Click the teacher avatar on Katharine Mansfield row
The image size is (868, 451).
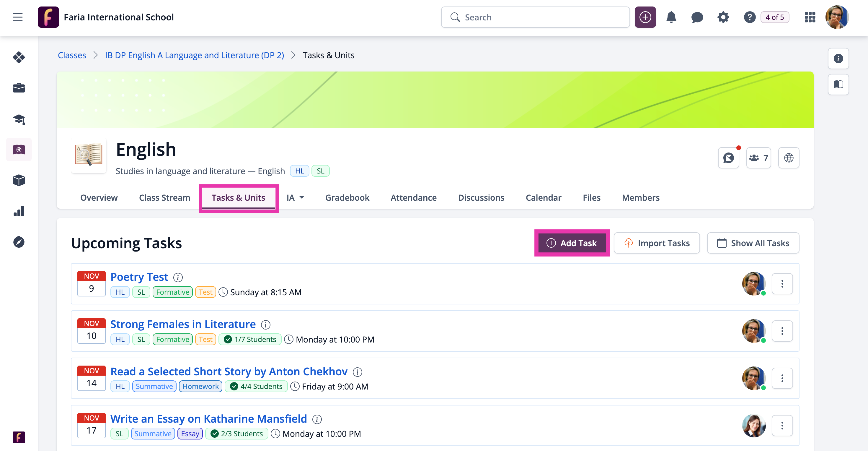coord(754,425)
